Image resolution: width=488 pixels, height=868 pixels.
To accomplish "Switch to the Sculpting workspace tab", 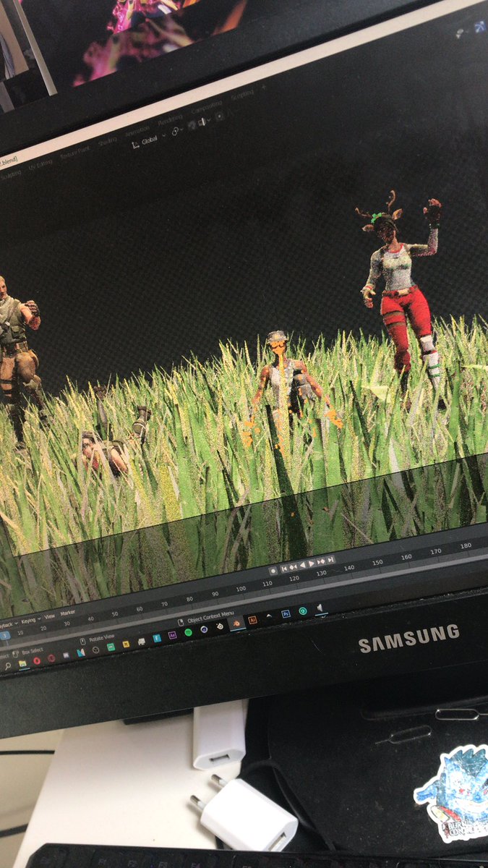I will (x=11, y=174).
